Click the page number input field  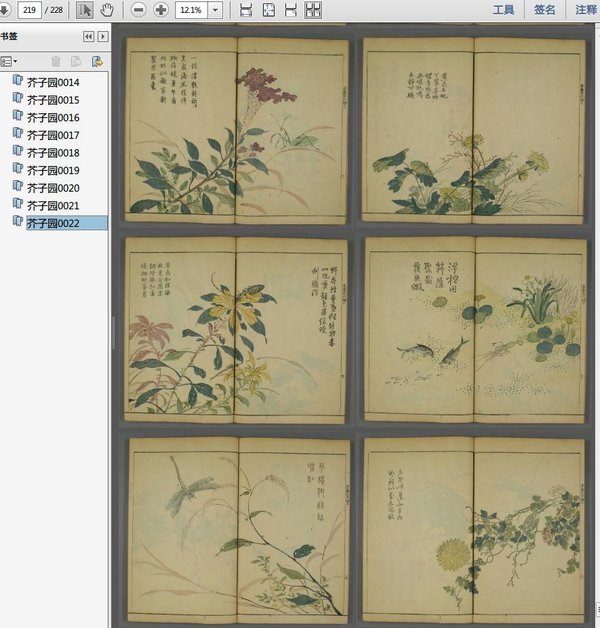[x=28, y=10]
